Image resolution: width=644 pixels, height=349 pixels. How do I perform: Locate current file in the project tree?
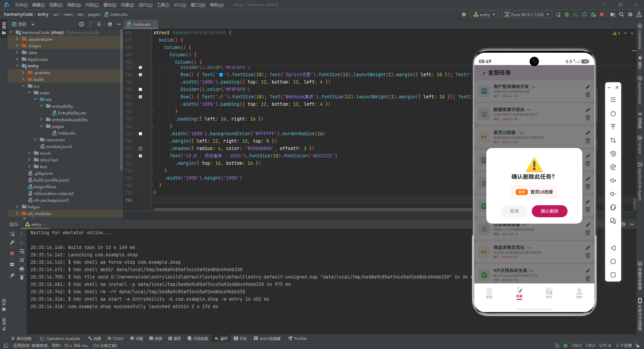[82, 24]
